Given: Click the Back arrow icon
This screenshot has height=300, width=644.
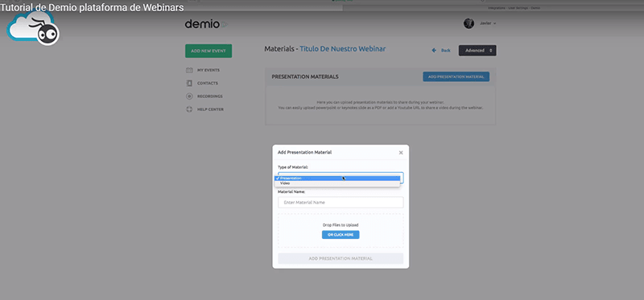Looking at the screenshot, I should [x=434, y=51].
